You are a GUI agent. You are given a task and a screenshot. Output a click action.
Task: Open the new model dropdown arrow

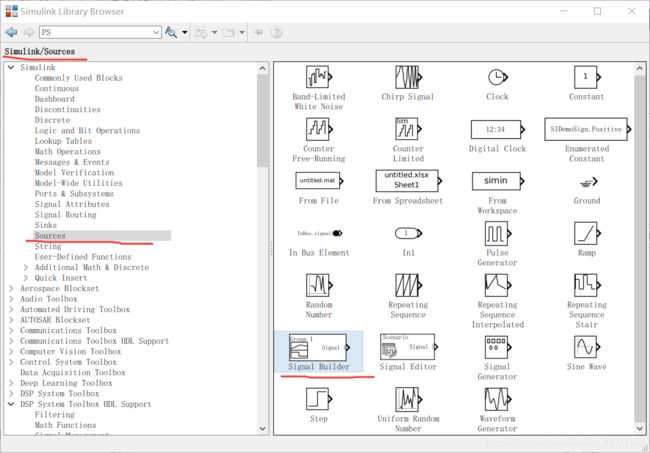click(214, 32)
